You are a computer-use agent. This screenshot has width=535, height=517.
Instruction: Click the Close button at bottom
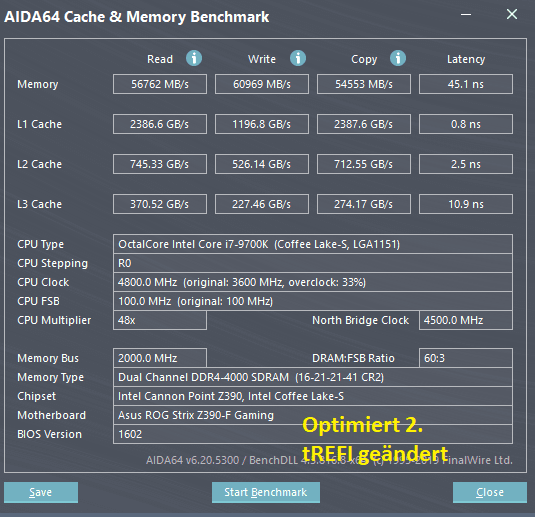[490, 492]
